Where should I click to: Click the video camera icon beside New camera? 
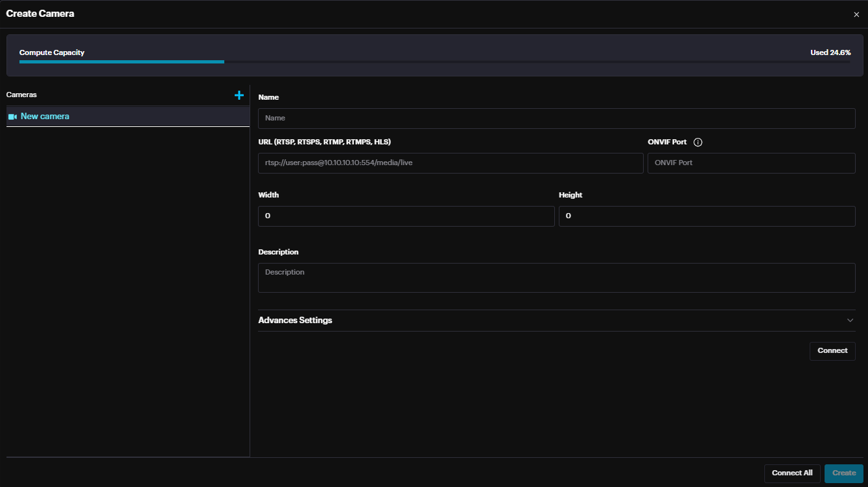[x=12, y=117]
